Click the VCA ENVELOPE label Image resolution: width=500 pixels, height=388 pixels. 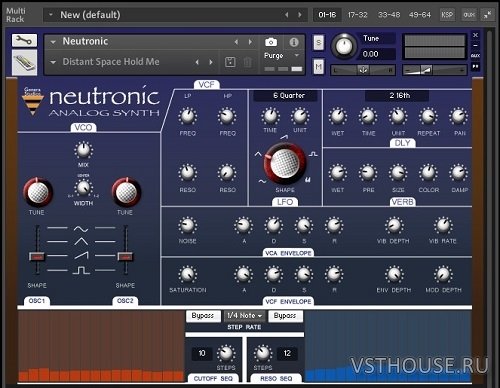click(288, 253)
